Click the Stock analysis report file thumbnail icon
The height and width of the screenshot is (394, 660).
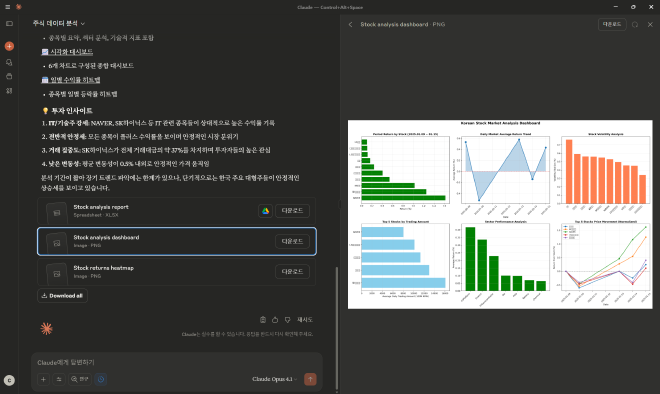pos(56,213)
